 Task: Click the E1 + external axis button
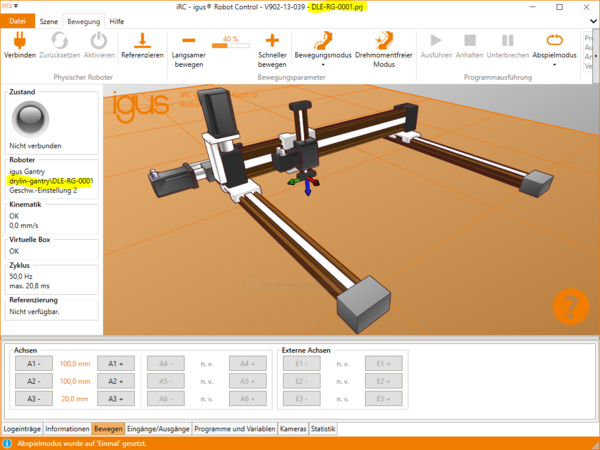pyautogui.click(x=383, y=364)
